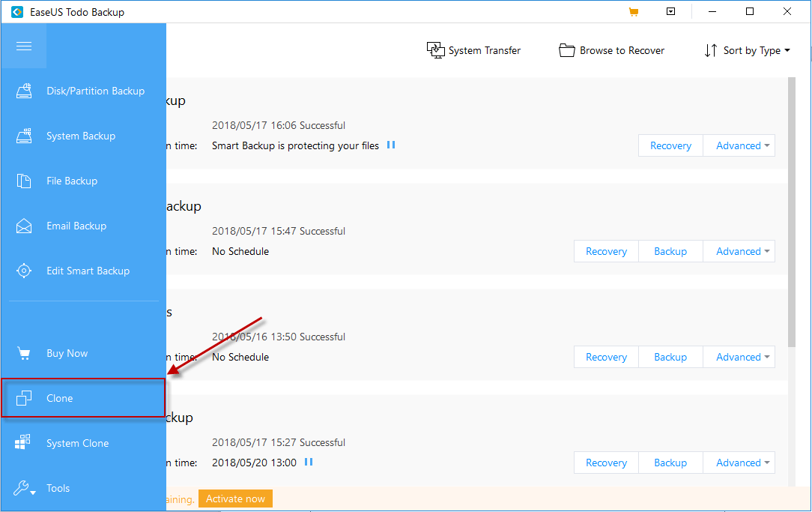Image resolution: width=812 pixels, height=512 pixels.
Task: Open Edit Smart Backup
Action: 83,271
